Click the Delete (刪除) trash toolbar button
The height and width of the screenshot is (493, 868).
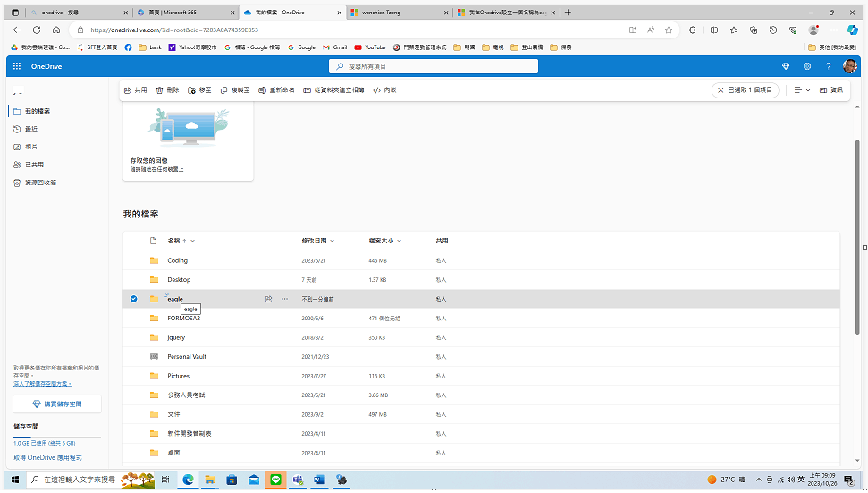[168, 90]
